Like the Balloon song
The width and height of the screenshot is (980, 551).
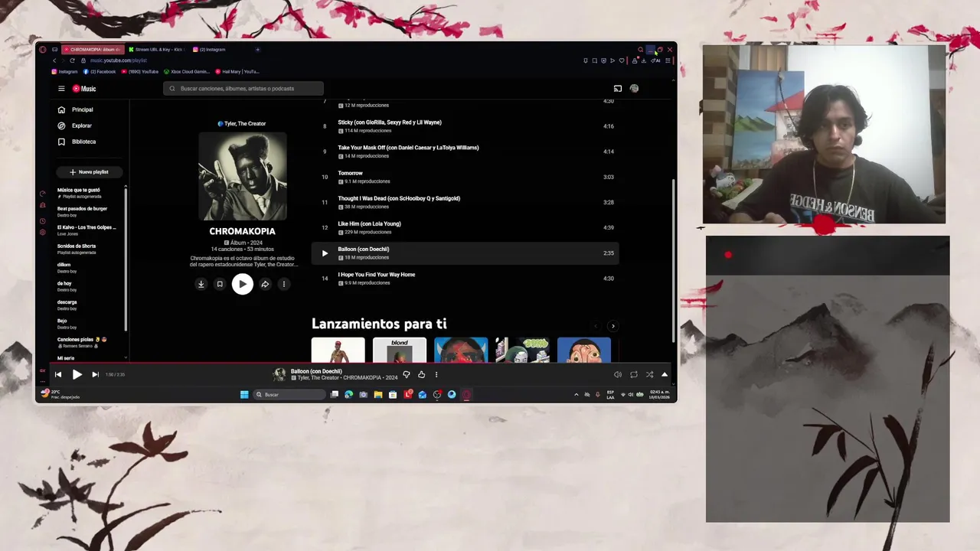pos(421,375)
